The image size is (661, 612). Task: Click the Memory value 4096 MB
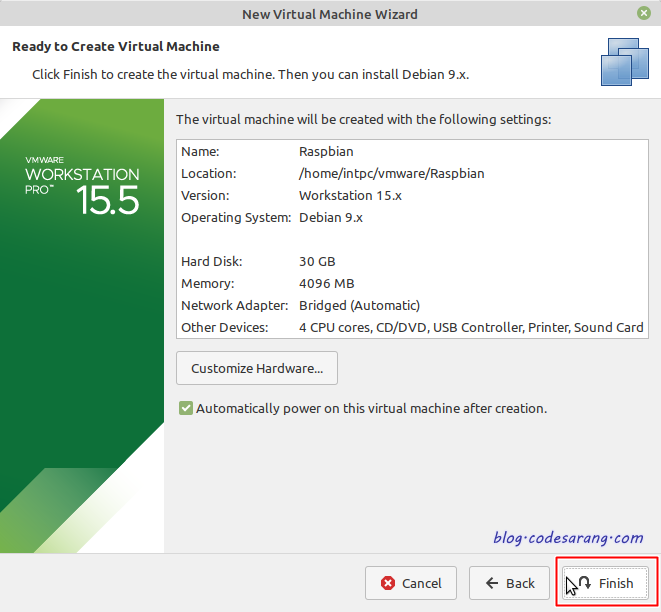tap(327, 283)
